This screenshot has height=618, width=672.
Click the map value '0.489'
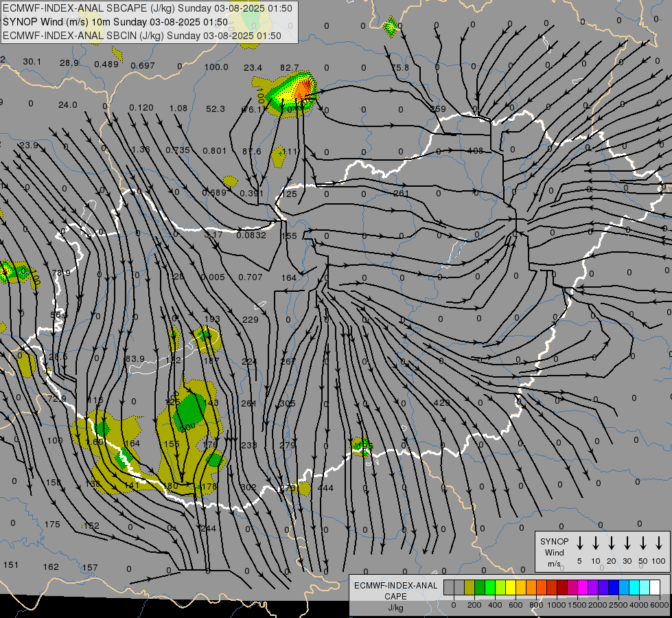106,65
